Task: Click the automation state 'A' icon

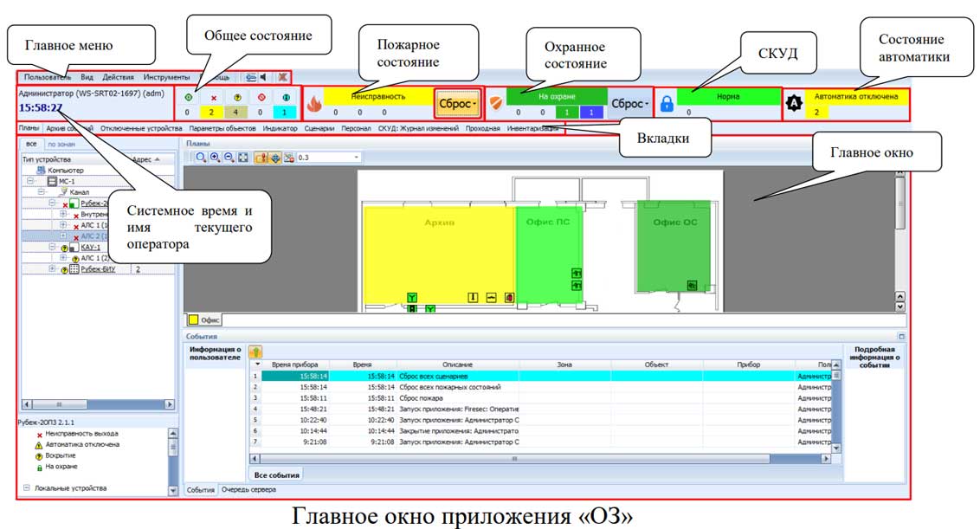Action: [793, 103]
